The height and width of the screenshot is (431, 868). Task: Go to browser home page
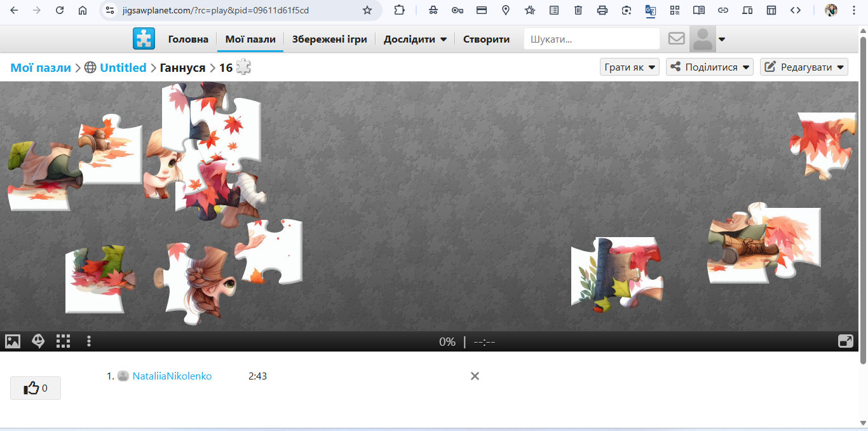tap(83, 10)
